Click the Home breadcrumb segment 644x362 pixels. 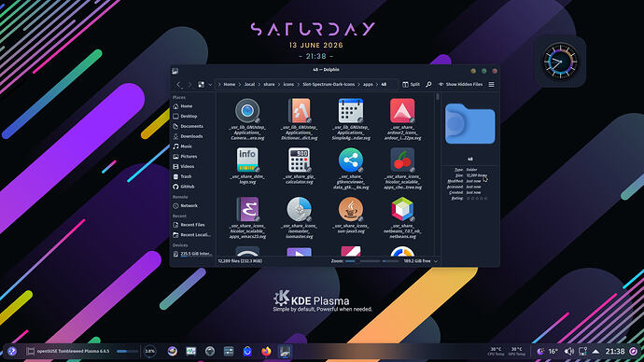(x=230, y=85)
